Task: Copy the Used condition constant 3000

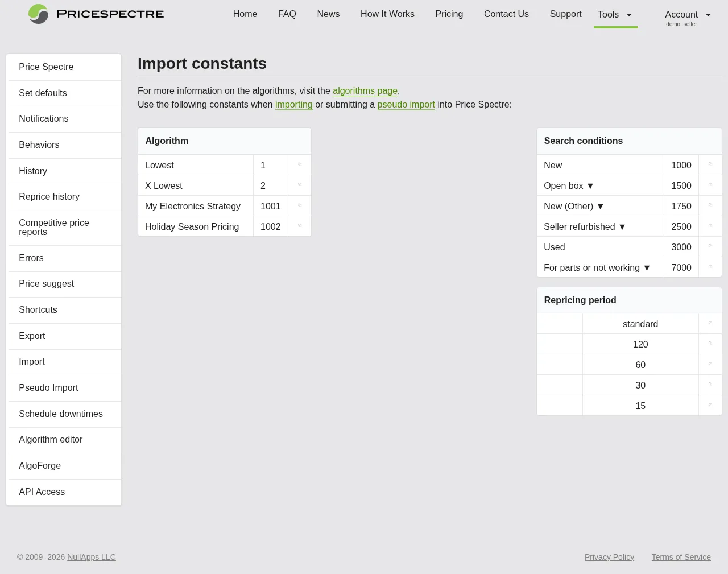Action: (x=710, y=247)
